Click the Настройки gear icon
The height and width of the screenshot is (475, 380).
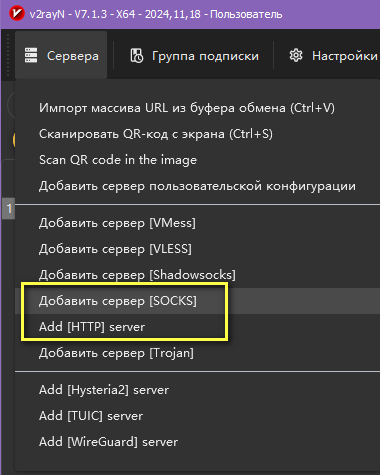click(296, 55)
